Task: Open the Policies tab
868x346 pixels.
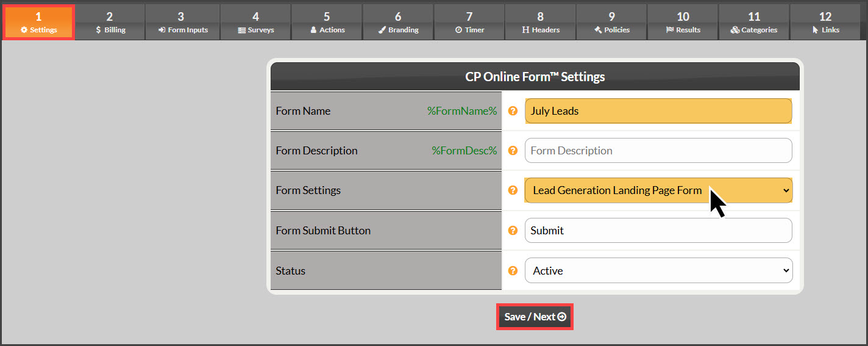Action: pos(611,23)
